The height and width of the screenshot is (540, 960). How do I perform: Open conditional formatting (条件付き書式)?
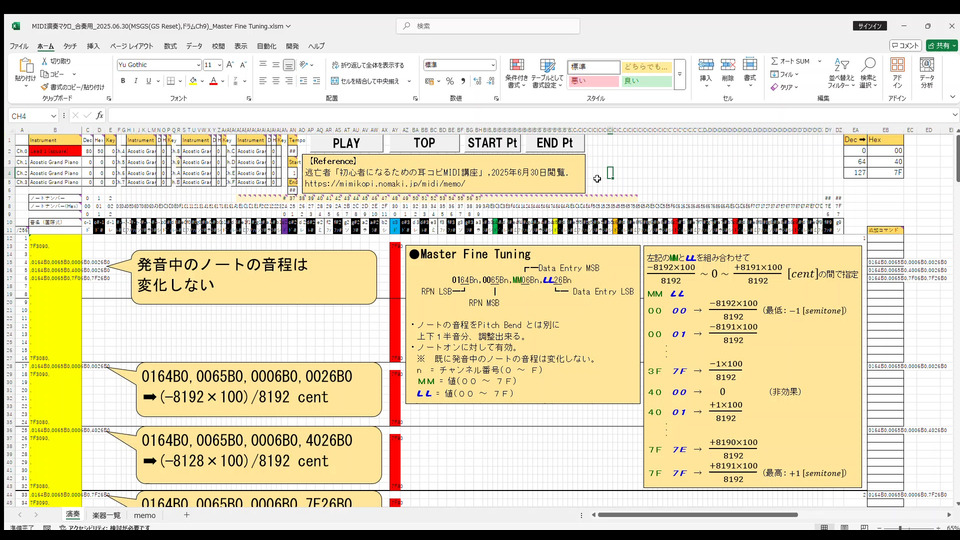(516, 71)
